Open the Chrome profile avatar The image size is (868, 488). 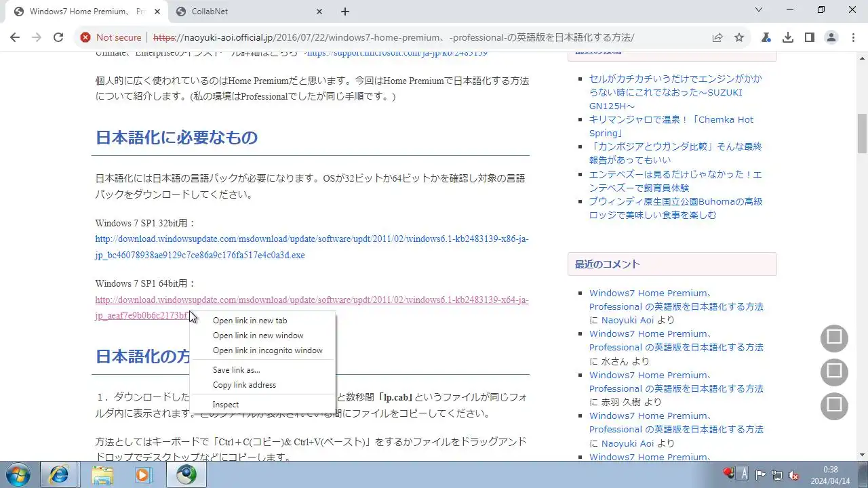tap(831, 38)
